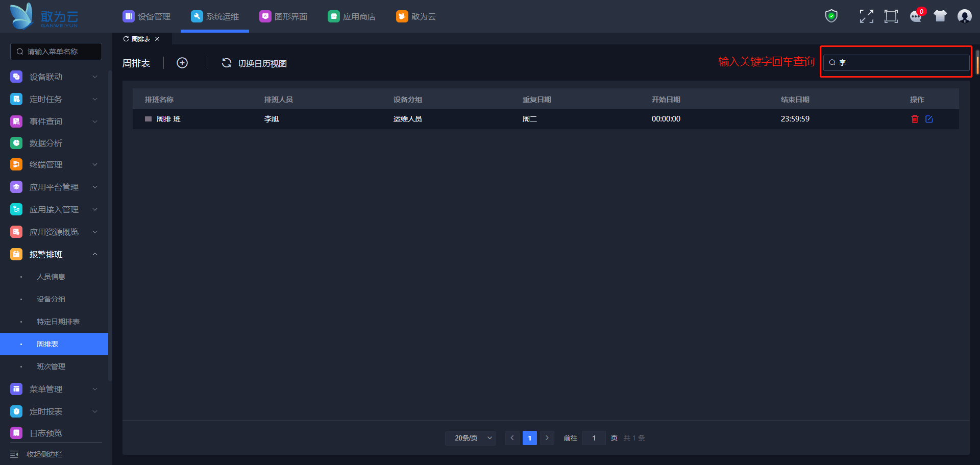Switch to the 系统运维 top tab
Image resolution: width=980 pixels, height=465 pixels.
215,16
